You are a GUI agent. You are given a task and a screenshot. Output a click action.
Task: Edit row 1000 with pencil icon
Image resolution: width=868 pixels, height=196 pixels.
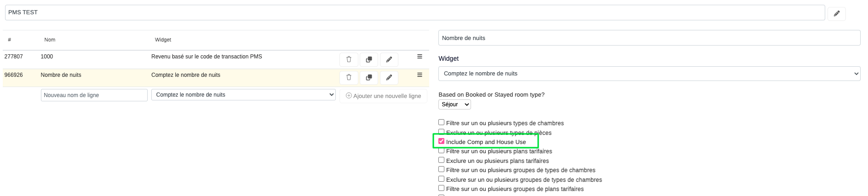coord(389,59)
